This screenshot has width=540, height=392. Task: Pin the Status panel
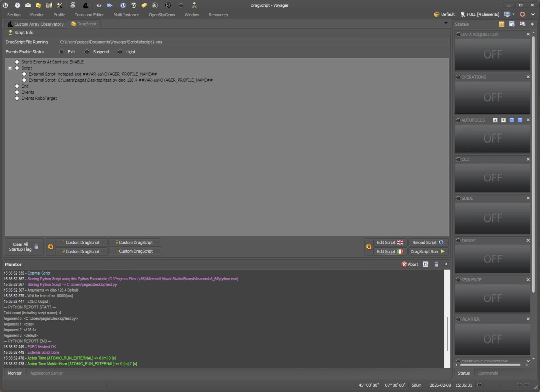532,24
